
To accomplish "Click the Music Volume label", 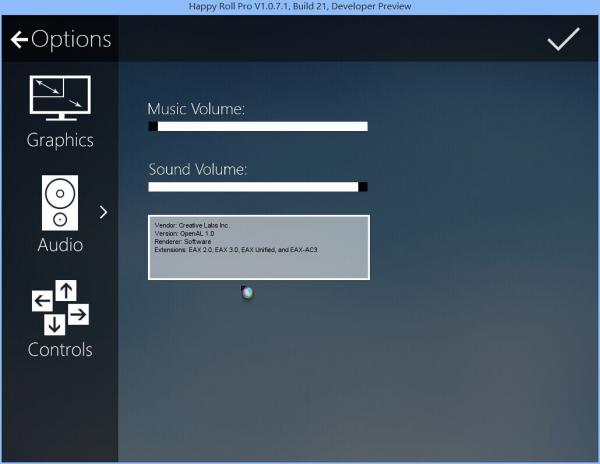I will (x=196, y=108).
